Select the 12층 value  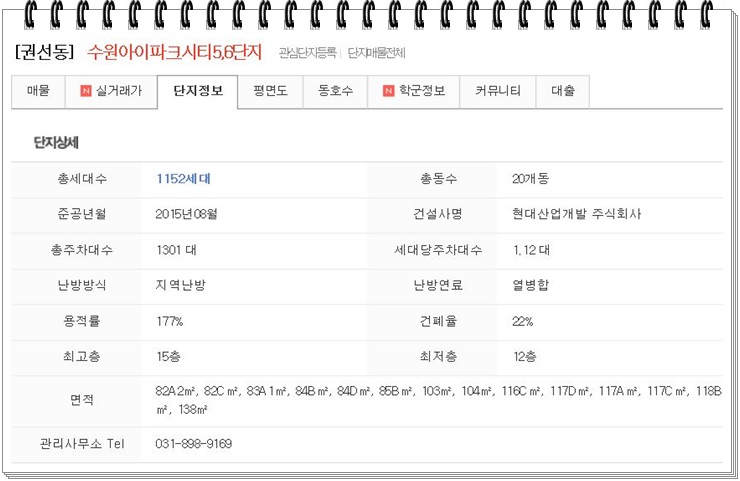[x=525, y=357]
